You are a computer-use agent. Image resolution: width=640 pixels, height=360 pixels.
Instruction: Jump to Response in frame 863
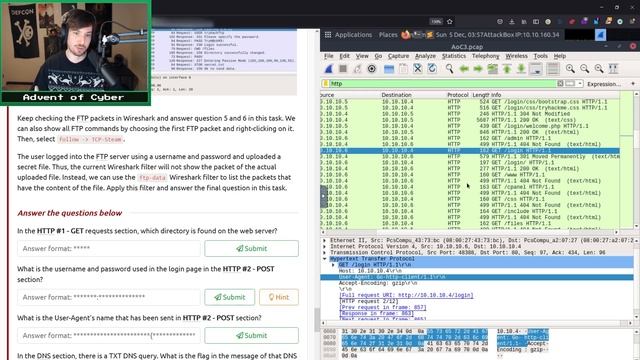coord(376,313)
